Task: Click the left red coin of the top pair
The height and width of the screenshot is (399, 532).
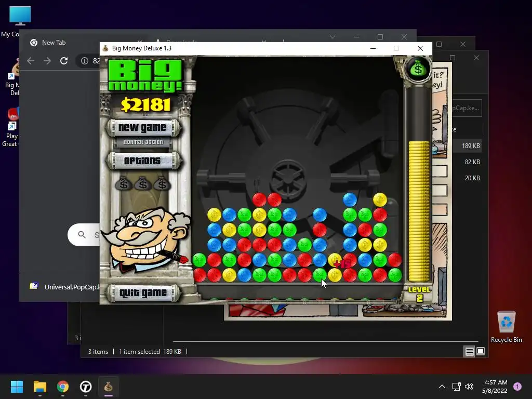Action: [259, 200]
